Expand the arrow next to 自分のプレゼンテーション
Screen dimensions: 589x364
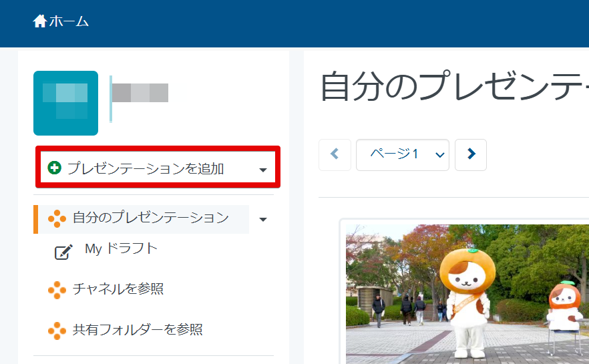tap(262, 219)
